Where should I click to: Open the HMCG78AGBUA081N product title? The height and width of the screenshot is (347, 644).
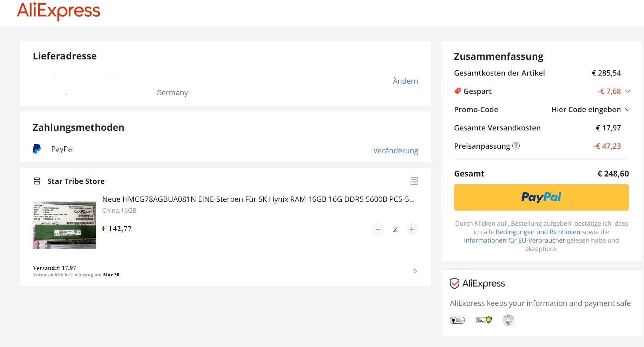coord(258,199)
